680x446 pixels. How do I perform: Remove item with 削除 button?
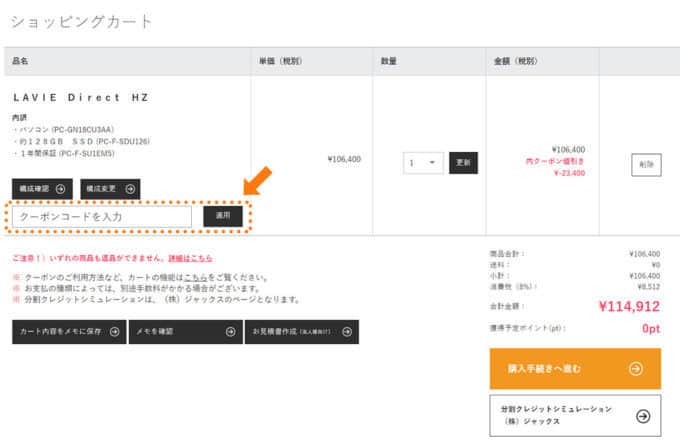click(646, 164)
